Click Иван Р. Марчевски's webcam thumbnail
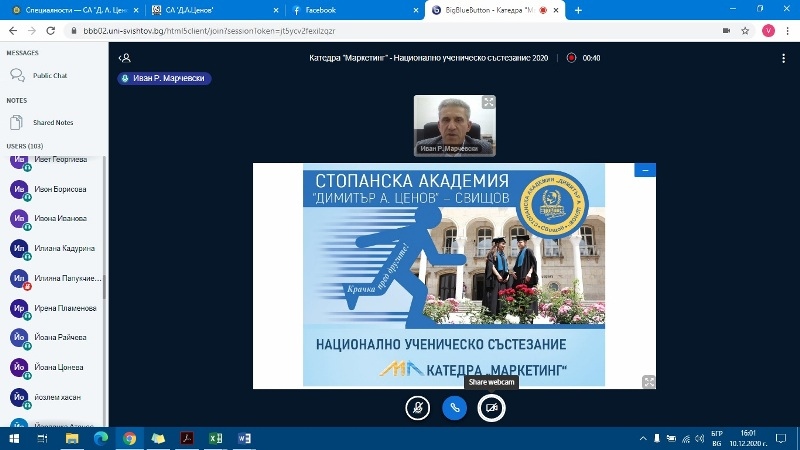The height and width of the screenshot is (450, 800). (455, 126)
